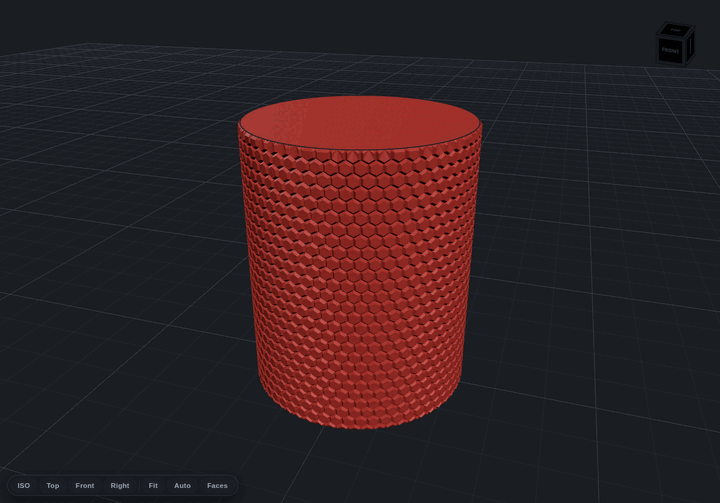Click the right side face of the view cube
This screenshot has height=503, width=720.
point(690,45)
